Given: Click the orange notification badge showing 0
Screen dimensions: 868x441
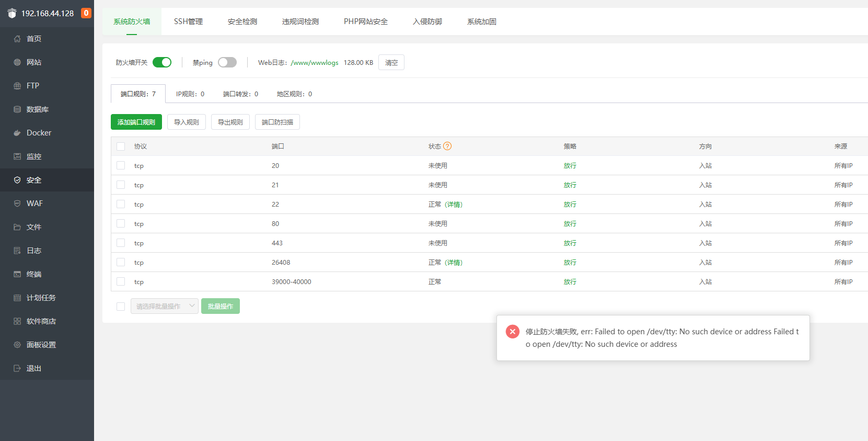Looking at the screenshot, I should [86, 13].
